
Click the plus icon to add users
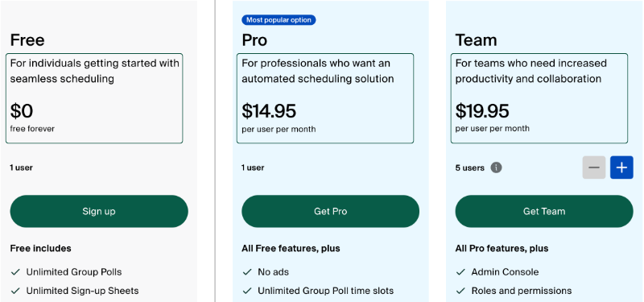tap(621, 168)
